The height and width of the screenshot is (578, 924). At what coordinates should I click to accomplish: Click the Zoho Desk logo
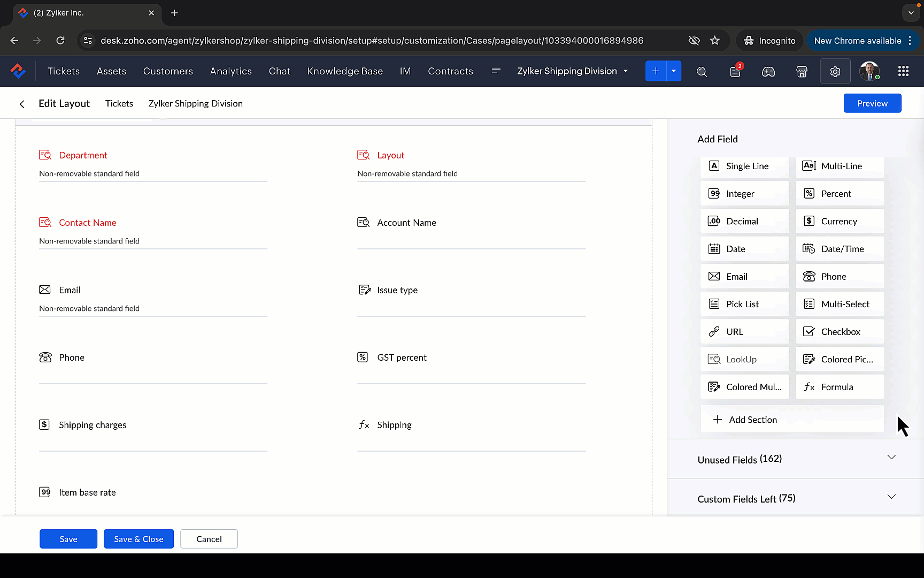18,71
